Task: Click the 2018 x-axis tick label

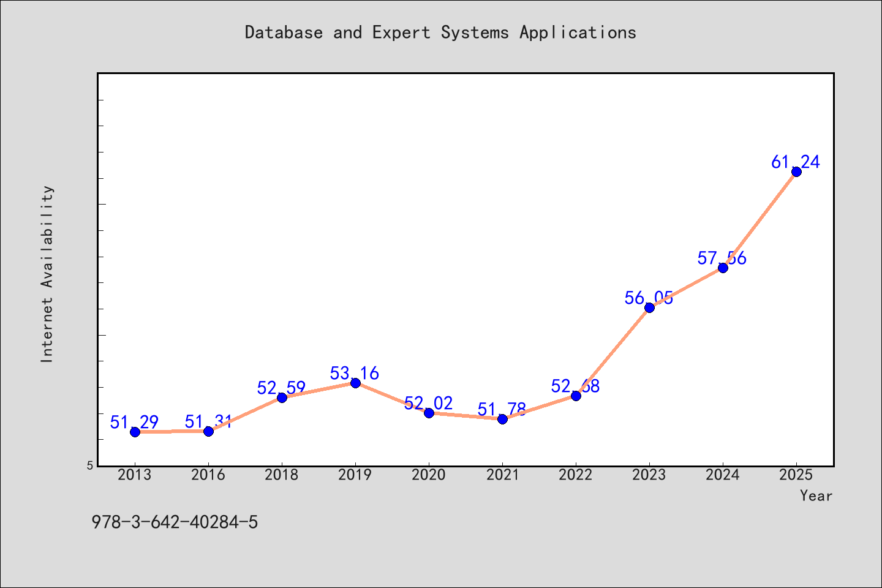Action: point(282,475)
